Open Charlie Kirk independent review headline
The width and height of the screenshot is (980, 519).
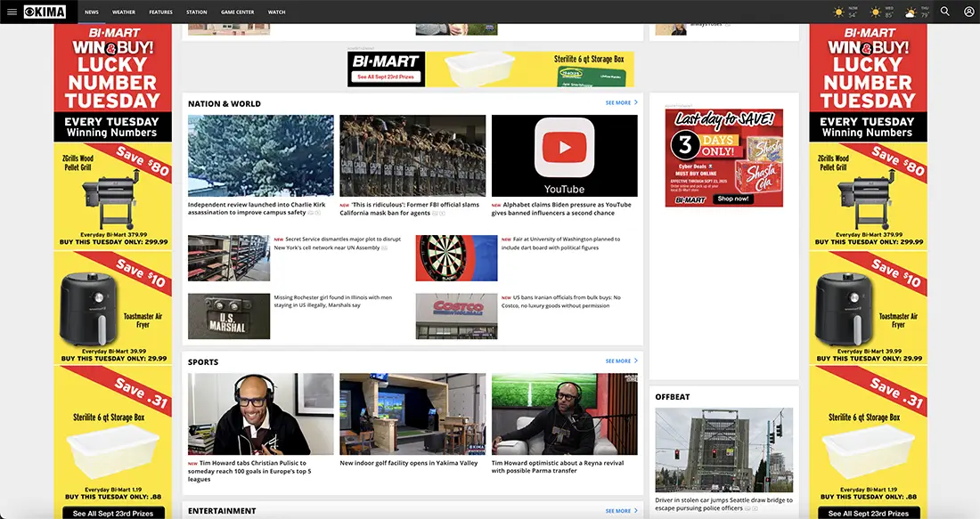pos(257,208)
